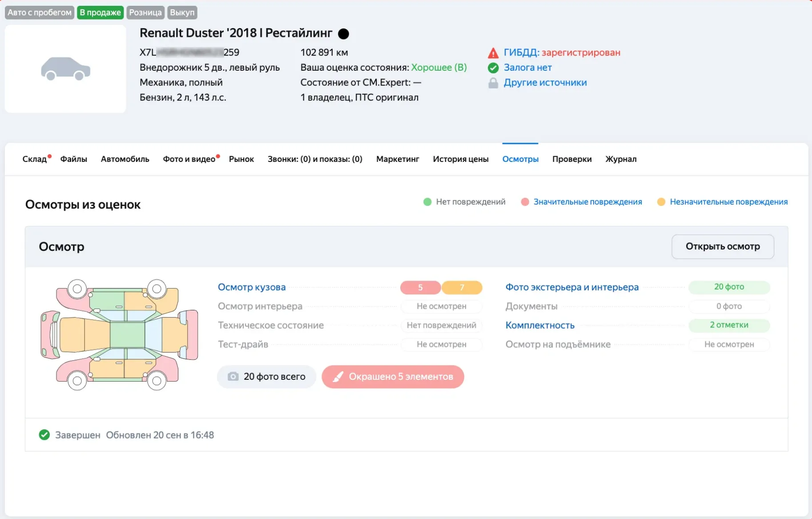Viewport: 812px width, 519px height.
Task: Click the car placeholder photo thumbnail
Action: tap(65, 68)
